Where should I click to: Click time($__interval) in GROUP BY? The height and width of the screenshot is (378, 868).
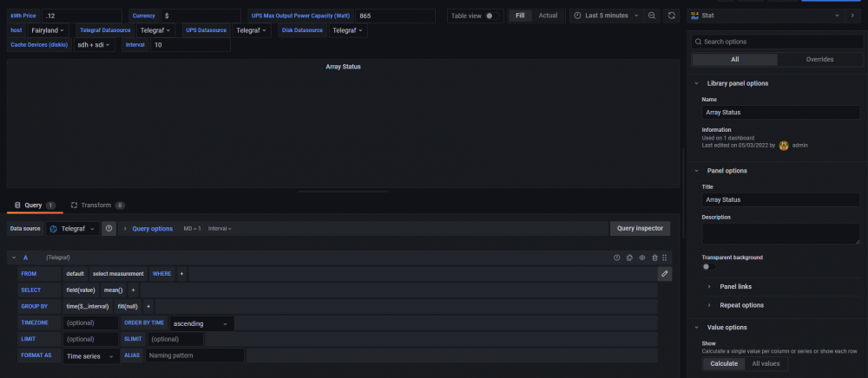pos(88,306)
